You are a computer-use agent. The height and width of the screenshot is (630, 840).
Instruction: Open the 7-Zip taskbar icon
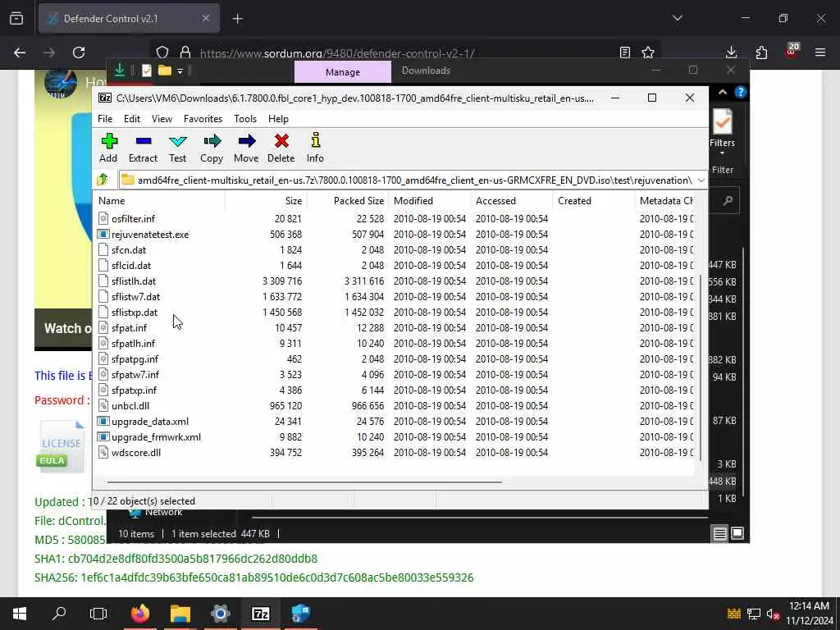point(260,614)
